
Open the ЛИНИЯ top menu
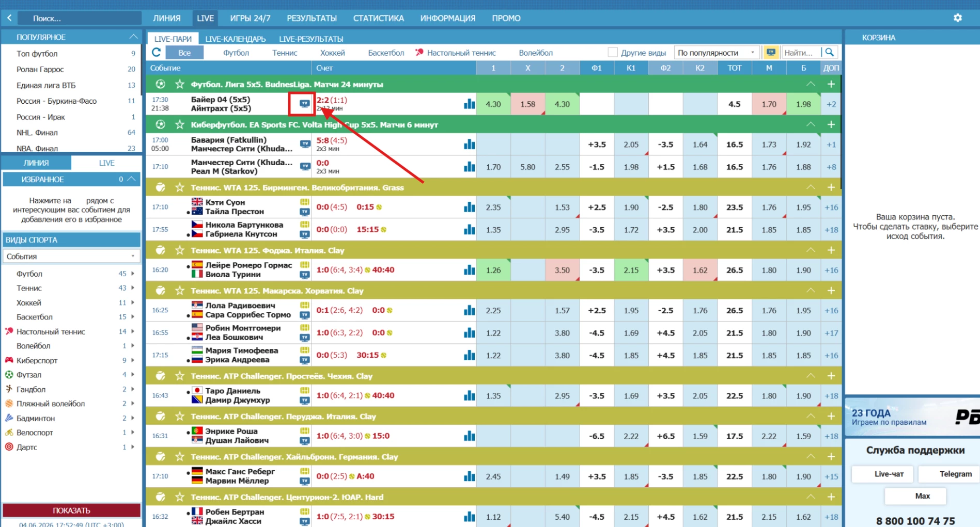166,18
